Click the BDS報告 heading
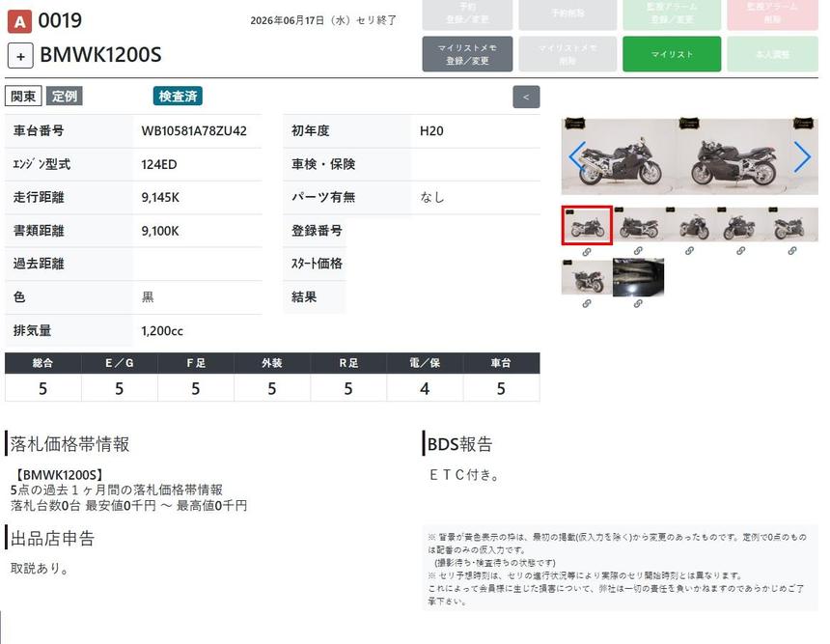Screen dimensions: 830x644 [459, 444]
